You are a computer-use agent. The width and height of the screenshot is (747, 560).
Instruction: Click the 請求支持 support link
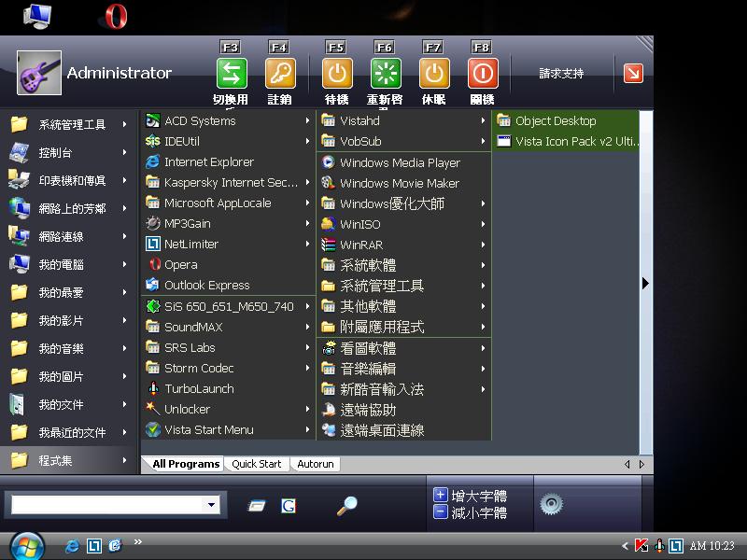coord(561,74)
